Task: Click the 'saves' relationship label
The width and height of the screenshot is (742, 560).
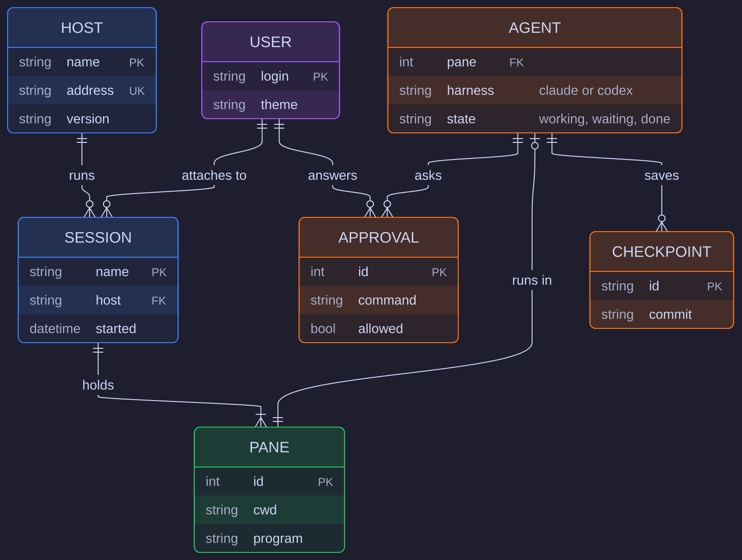Action: point(661,176)
